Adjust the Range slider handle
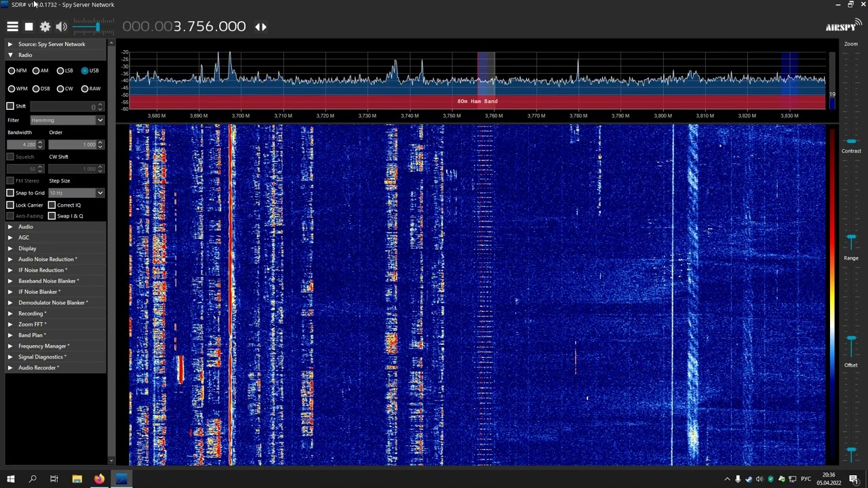 coord(851,339)
